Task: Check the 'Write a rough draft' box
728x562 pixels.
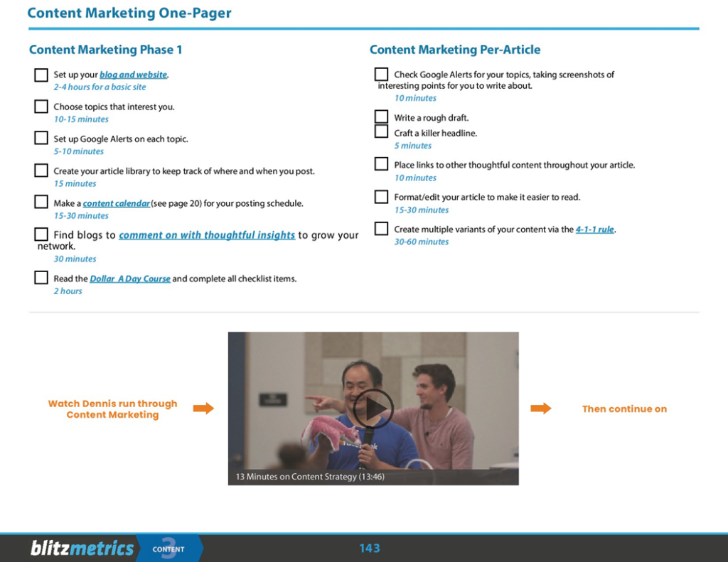Action: point(382,117)
